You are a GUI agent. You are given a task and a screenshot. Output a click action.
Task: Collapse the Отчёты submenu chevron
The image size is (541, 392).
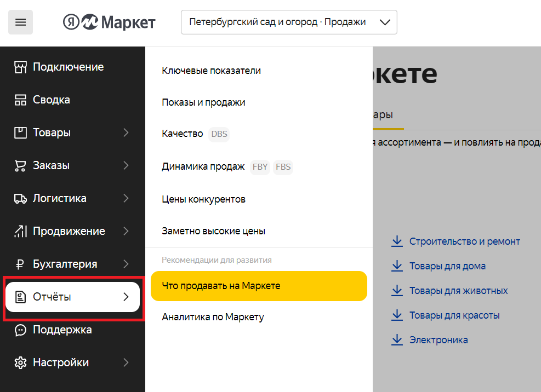coord(126,297)
